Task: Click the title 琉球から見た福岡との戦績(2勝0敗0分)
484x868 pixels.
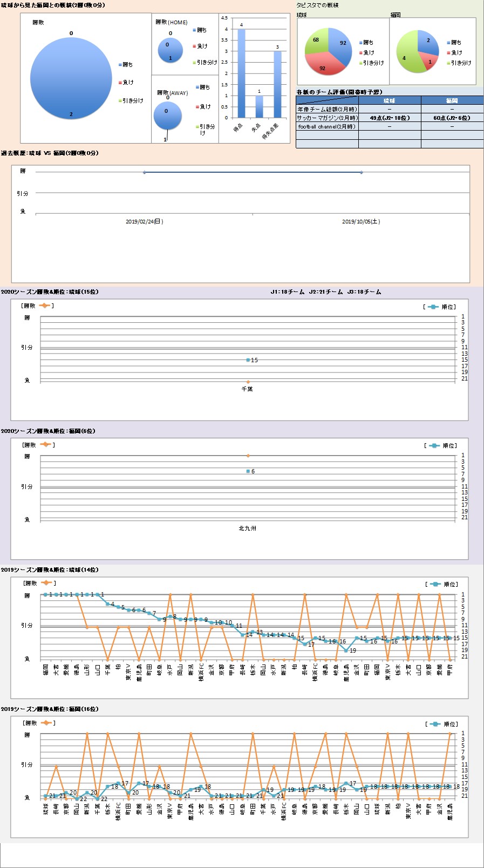Action: [53, 5]
